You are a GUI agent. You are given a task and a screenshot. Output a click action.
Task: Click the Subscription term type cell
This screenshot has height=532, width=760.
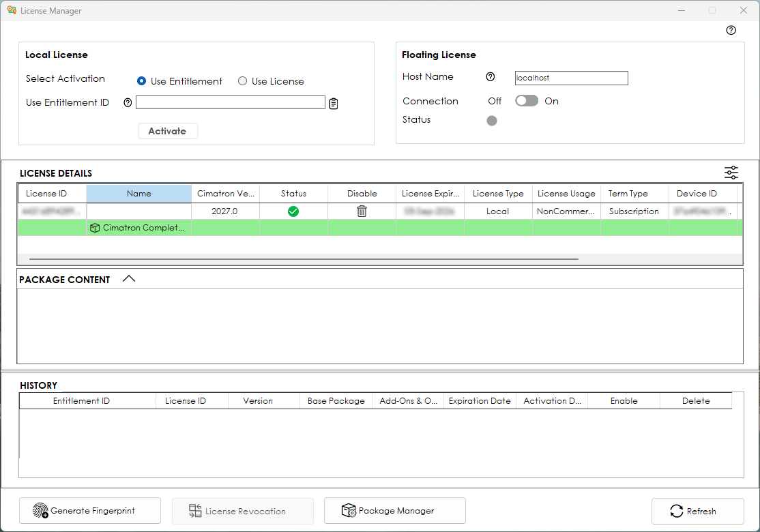634,211
